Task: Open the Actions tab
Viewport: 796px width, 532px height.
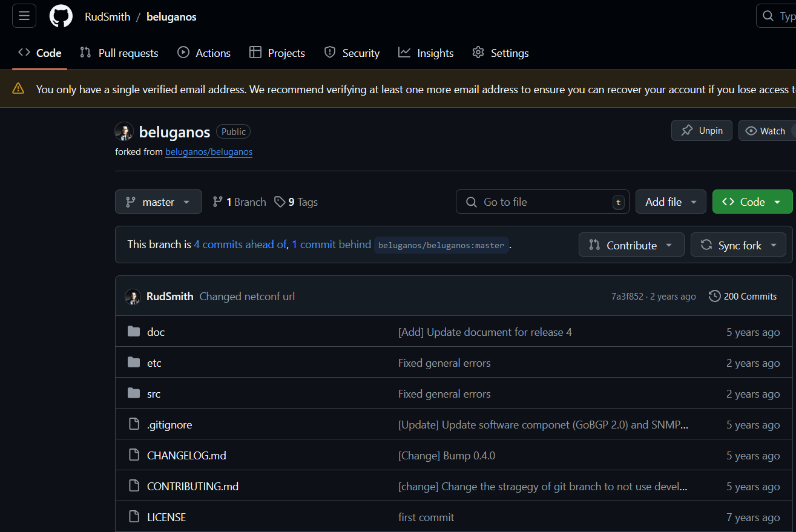Action: 204,53
